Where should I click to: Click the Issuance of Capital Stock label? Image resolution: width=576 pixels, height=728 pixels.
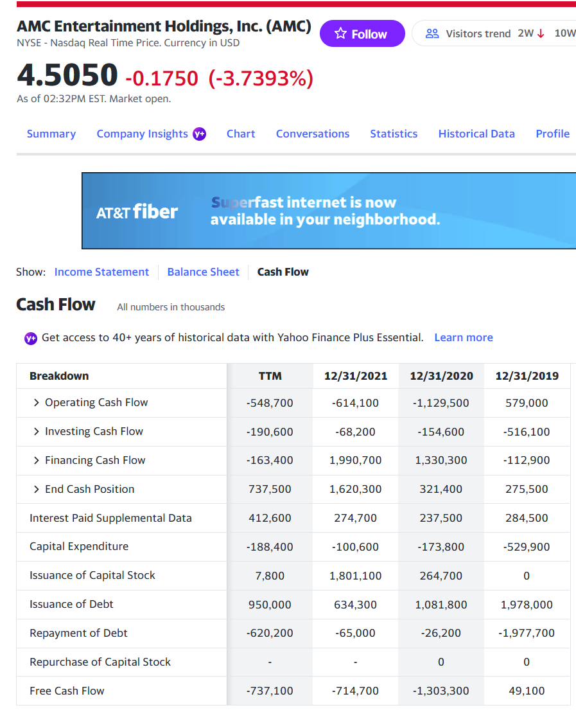tap(92, 575)
